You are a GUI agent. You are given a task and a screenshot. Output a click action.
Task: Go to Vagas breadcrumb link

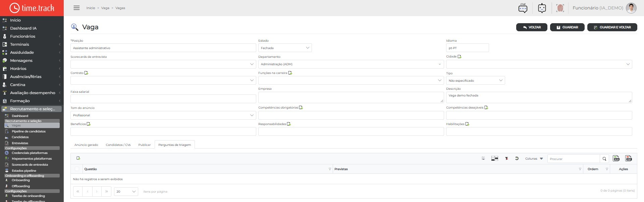click(x=120, y=8)
